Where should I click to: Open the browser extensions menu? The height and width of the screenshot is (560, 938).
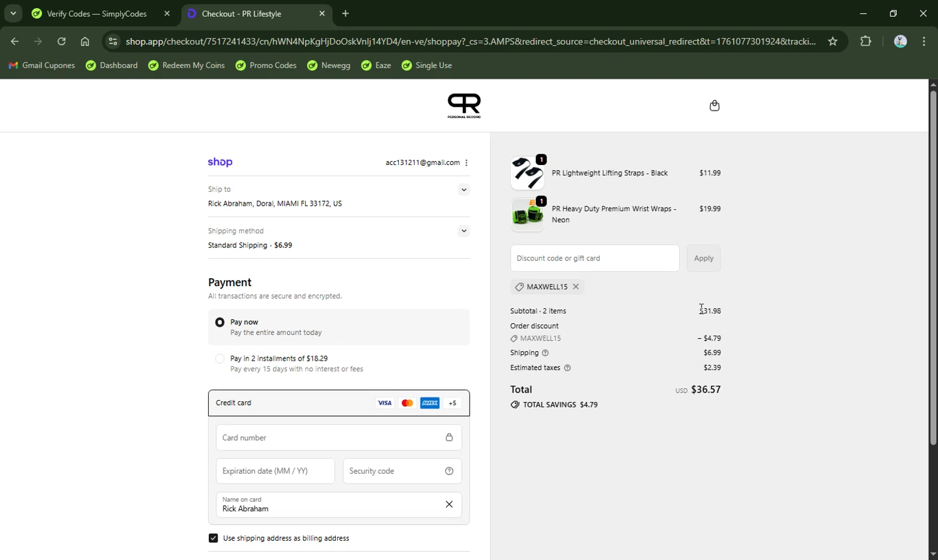[x=865, y=41]
